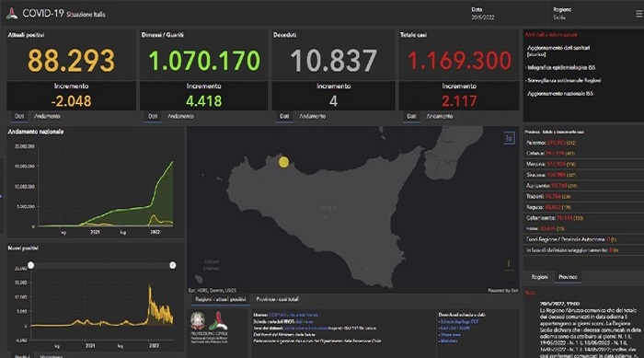Click the Protezione Civile logo in header
Image resolution: width=644 pixels, height=358 pixels.
point(12,14)
